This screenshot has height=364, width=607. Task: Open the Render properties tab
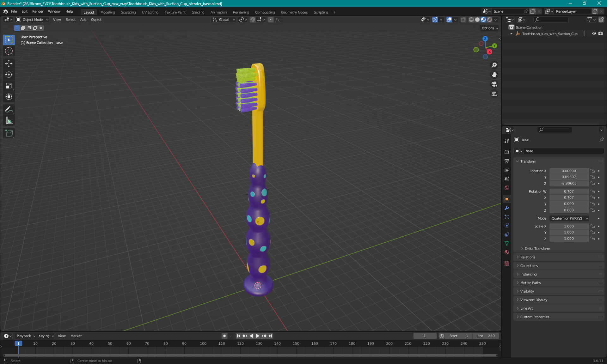coord(507,152)
